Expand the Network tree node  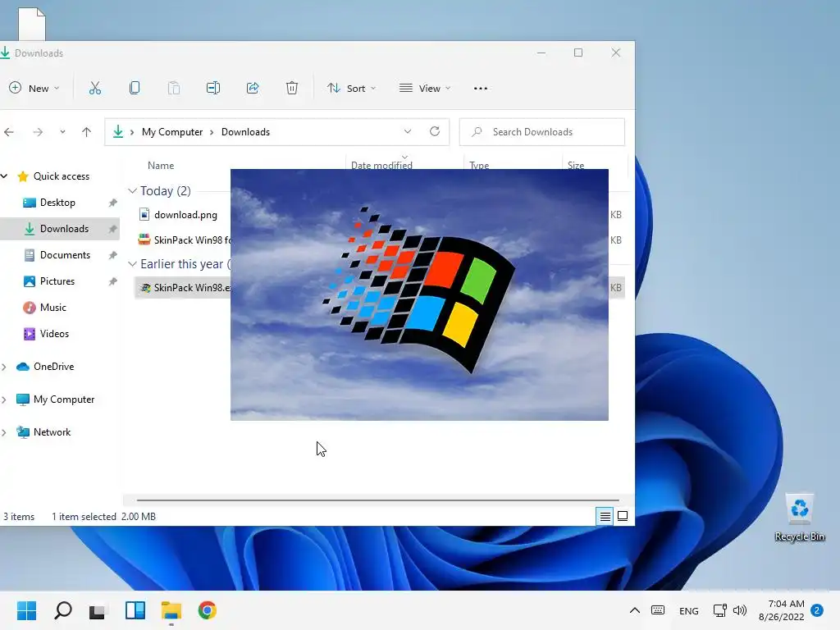point(4,431)
